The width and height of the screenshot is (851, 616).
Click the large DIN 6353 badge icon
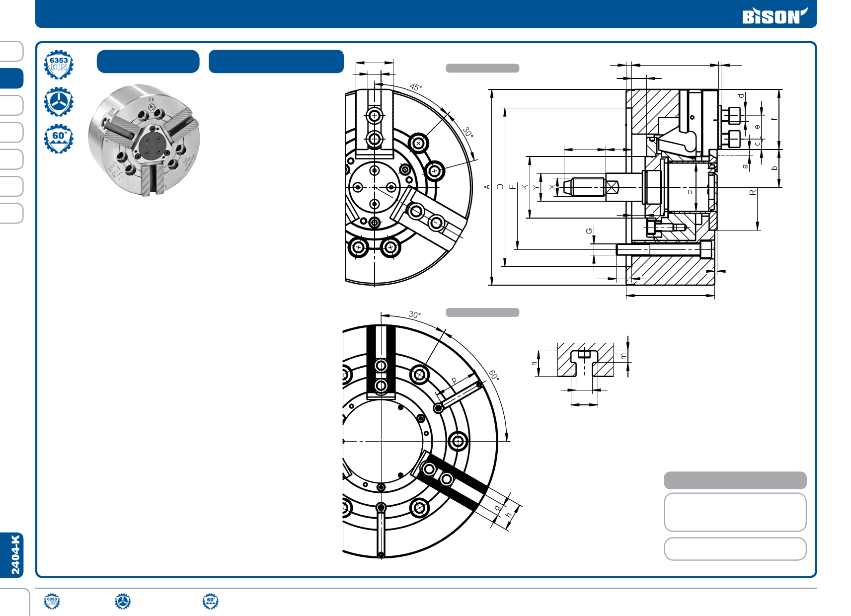[x=59, y=65]
